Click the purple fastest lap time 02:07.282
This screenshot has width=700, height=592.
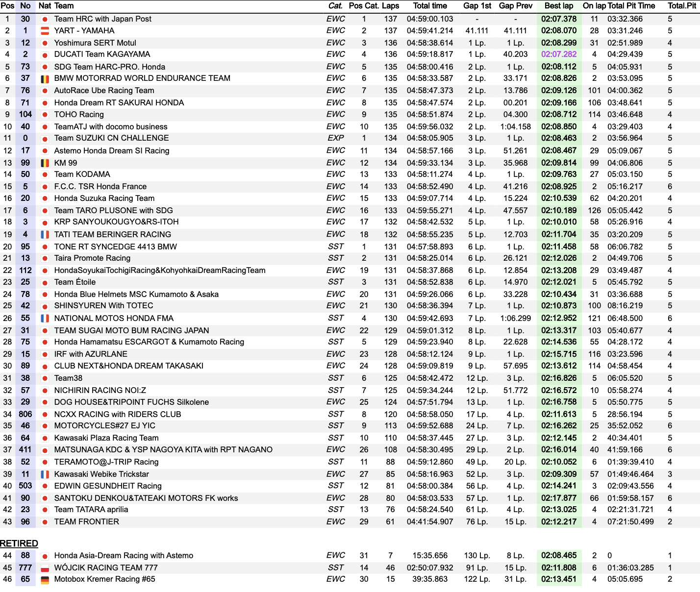(x=559, y=54)
